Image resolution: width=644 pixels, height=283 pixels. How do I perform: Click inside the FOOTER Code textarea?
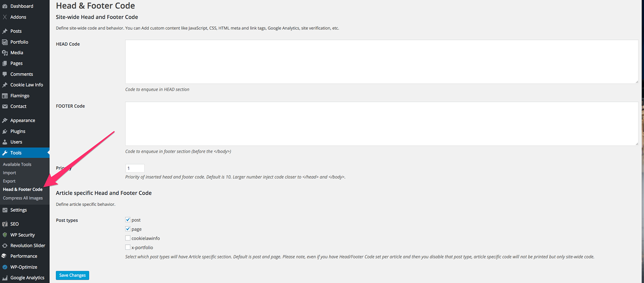point(381,124)
